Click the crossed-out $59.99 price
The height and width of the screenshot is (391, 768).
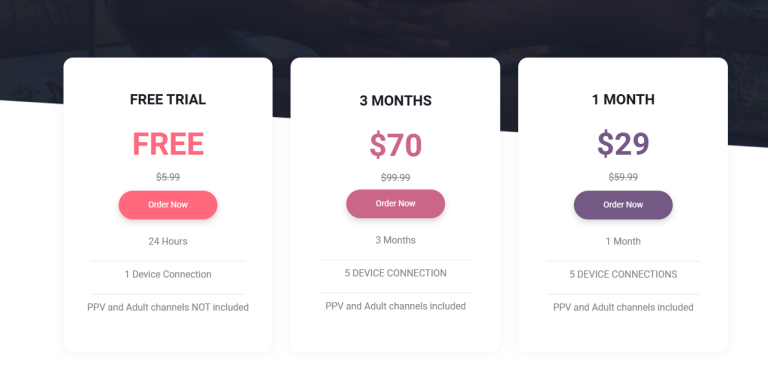(623, 177)
